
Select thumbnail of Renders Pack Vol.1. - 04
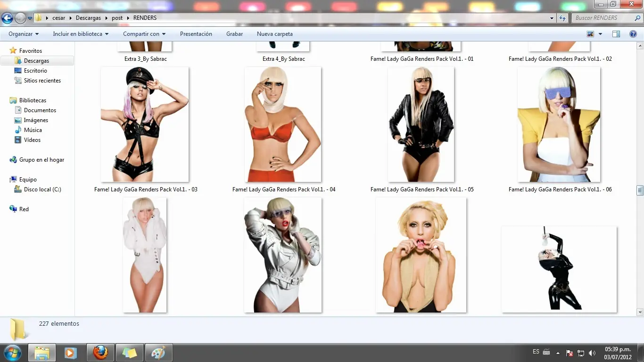click(283, 124)
